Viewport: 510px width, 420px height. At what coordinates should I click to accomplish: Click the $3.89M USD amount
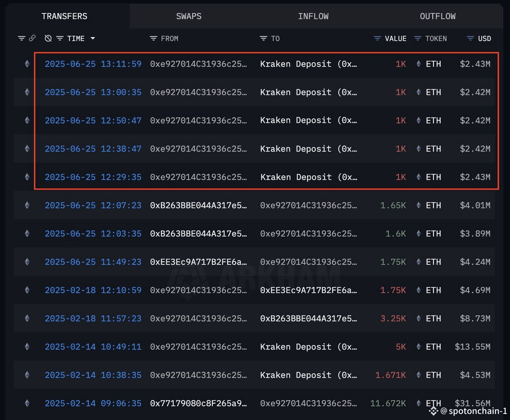475,234
